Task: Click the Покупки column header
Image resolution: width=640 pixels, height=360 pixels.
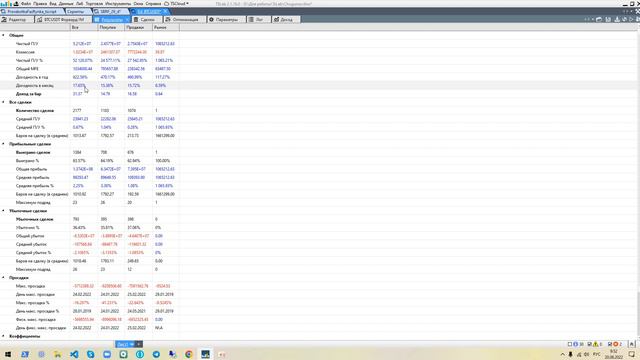Action: point(111,27)
